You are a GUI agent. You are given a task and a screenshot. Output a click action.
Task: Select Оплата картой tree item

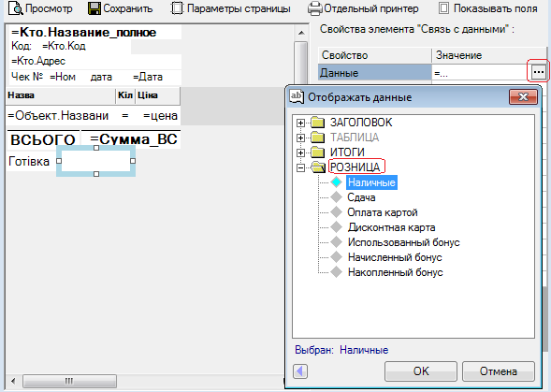pos(383,212)
